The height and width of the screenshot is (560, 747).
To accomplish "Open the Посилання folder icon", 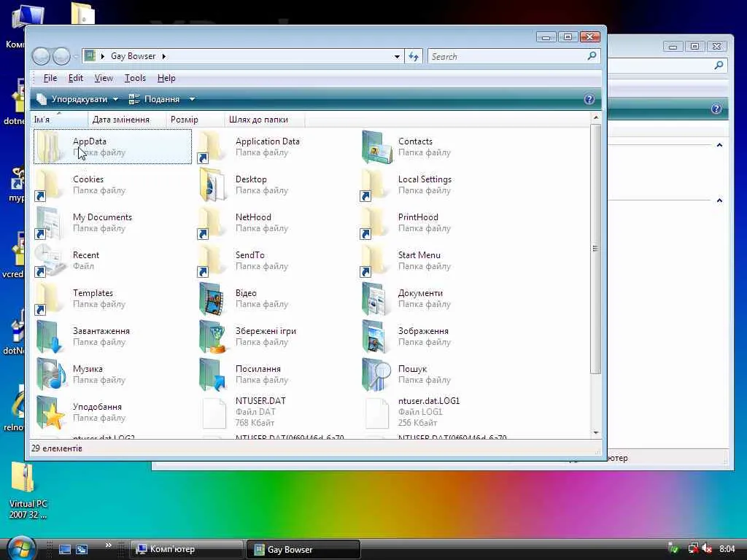I will coord(212,374).
